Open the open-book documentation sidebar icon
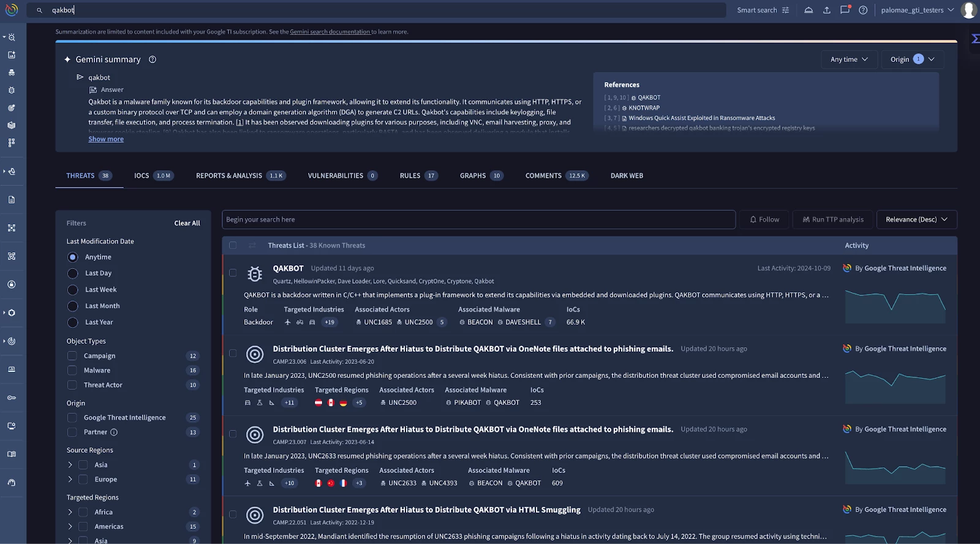The width and height of the screenshot is (980, 544). pos(12,454)
